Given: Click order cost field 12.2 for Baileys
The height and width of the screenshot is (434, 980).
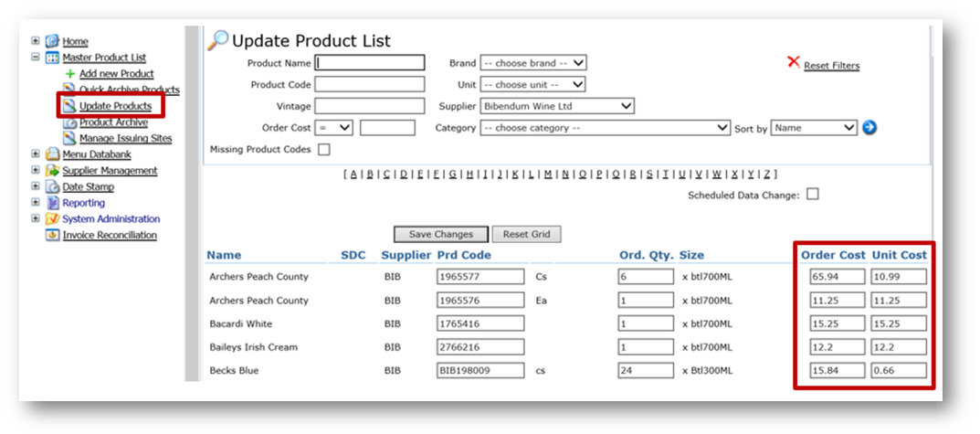Looking at the screenshot, I should [x=838, y=347].
